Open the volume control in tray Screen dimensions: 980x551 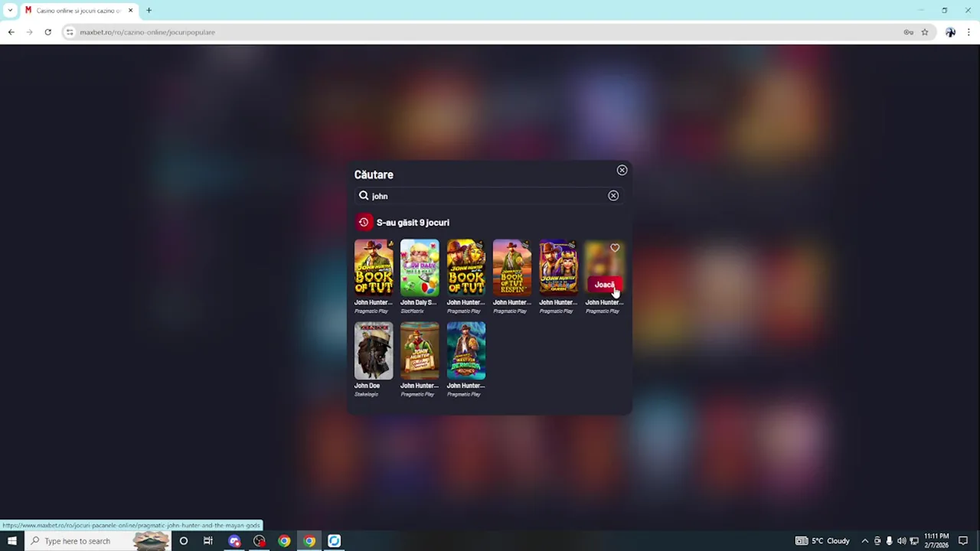(901, 541)
